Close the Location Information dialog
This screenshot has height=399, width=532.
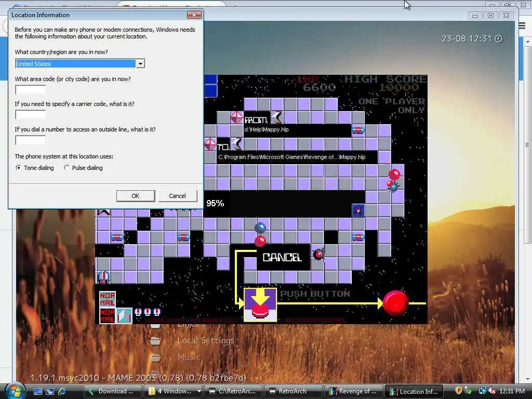(x=194, y=15)
